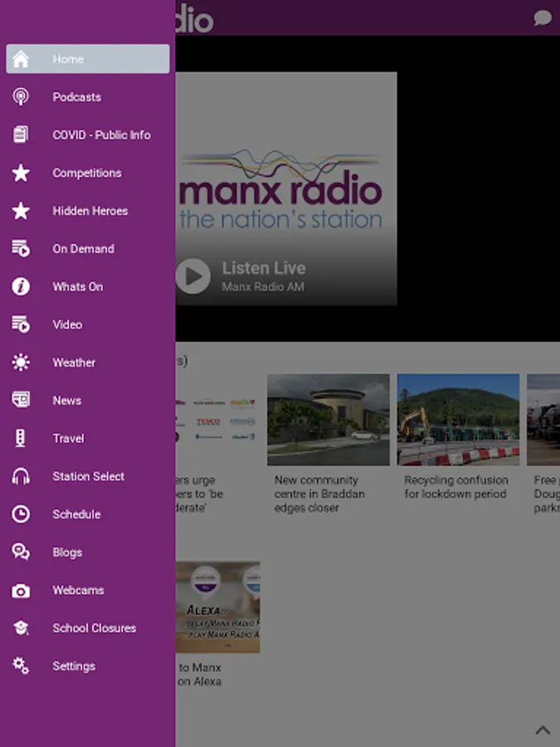
Task: Open Webcams menu label
Action: 78,590
